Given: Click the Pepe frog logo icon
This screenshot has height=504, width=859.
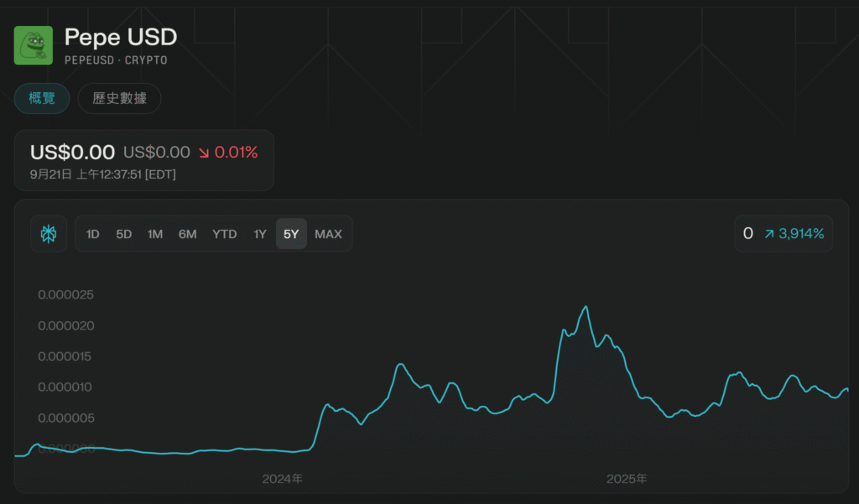Looking at the screenshot, I should (x=34, y=45).
